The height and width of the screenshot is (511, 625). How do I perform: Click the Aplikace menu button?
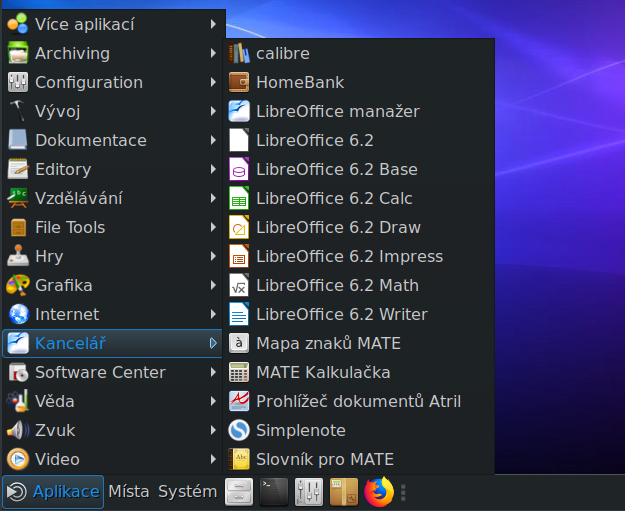click(x=53, y=491)
